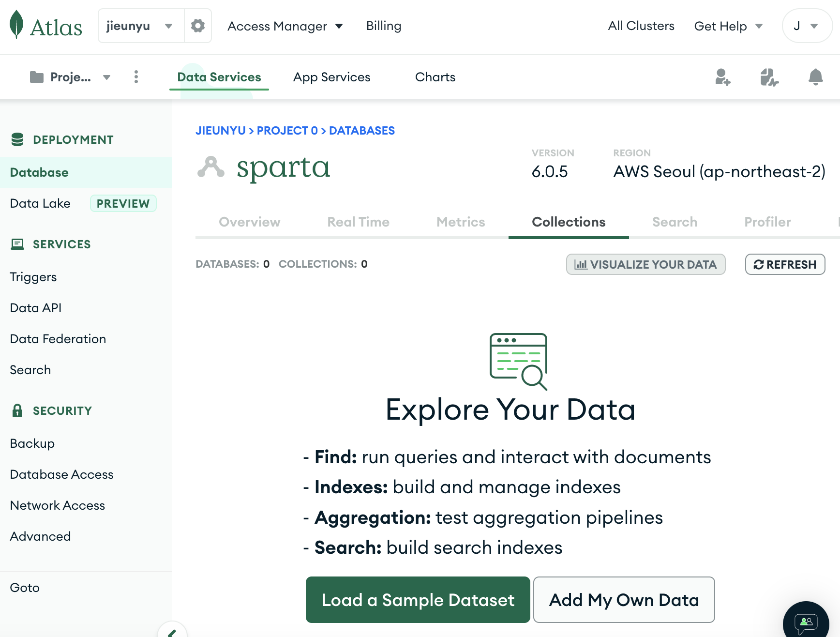
Task: Open Database Access settings
Action: 62,474
